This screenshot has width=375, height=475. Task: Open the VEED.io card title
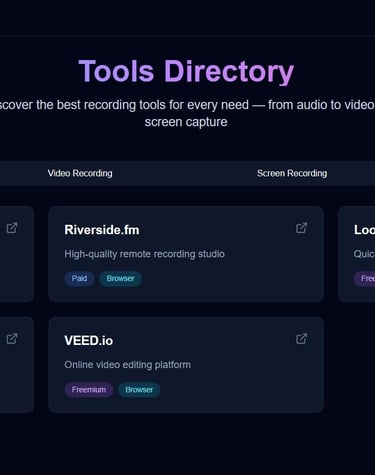point(88,341)
